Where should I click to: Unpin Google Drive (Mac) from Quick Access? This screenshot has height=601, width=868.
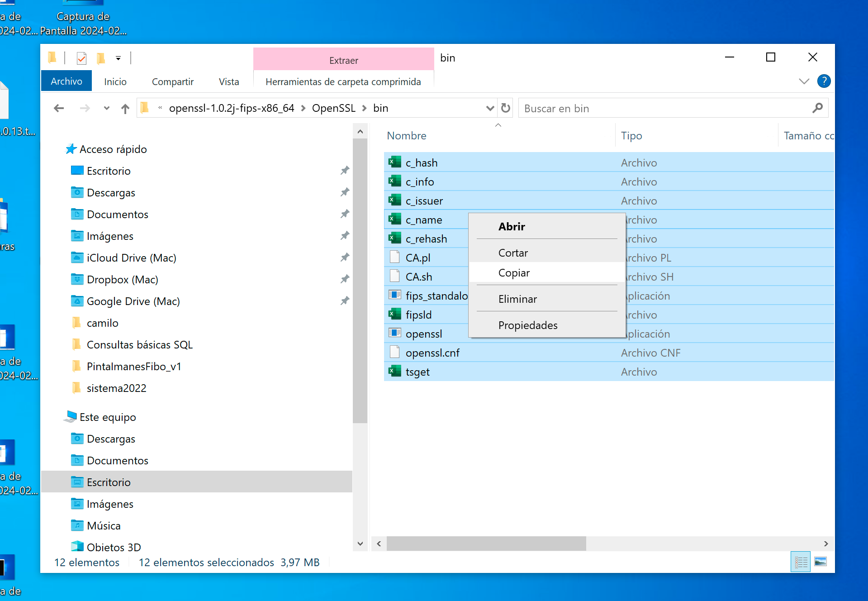pos(345,300)
